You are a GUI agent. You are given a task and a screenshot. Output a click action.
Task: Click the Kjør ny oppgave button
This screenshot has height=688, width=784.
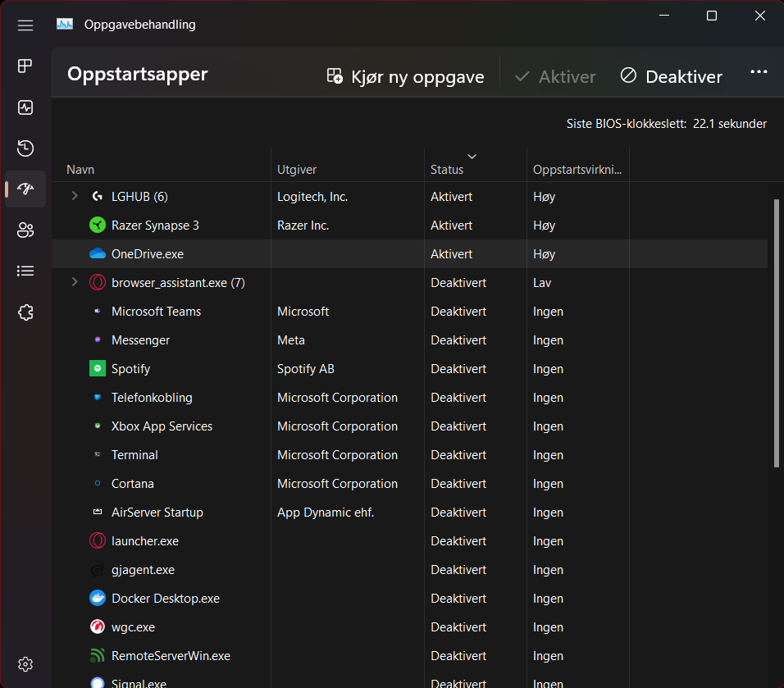(405, 76)
